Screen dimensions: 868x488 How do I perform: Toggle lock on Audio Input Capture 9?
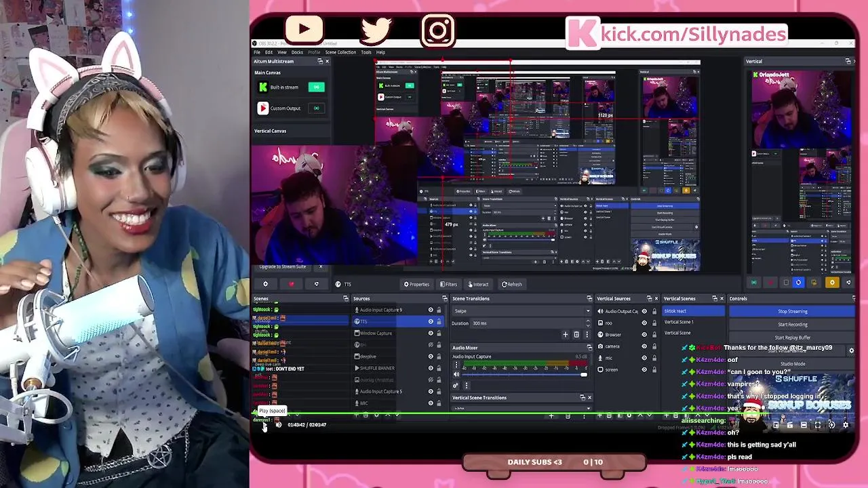tap(439, 310)
